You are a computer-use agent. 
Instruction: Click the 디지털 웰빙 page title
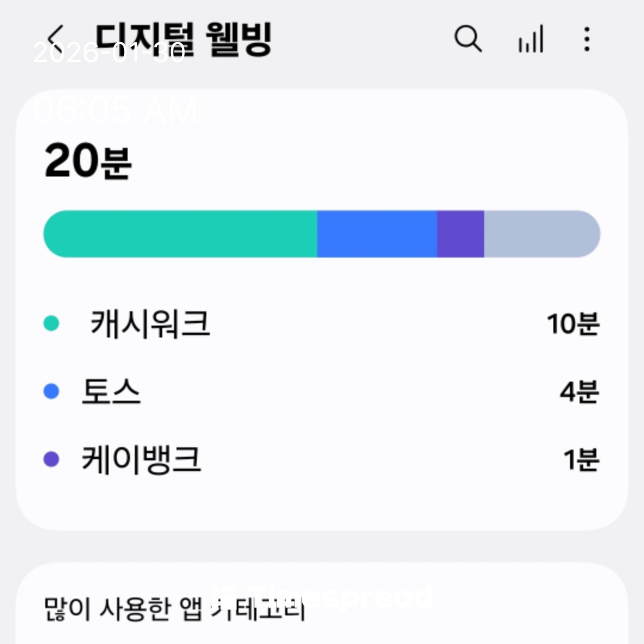(x=184, y=39)
